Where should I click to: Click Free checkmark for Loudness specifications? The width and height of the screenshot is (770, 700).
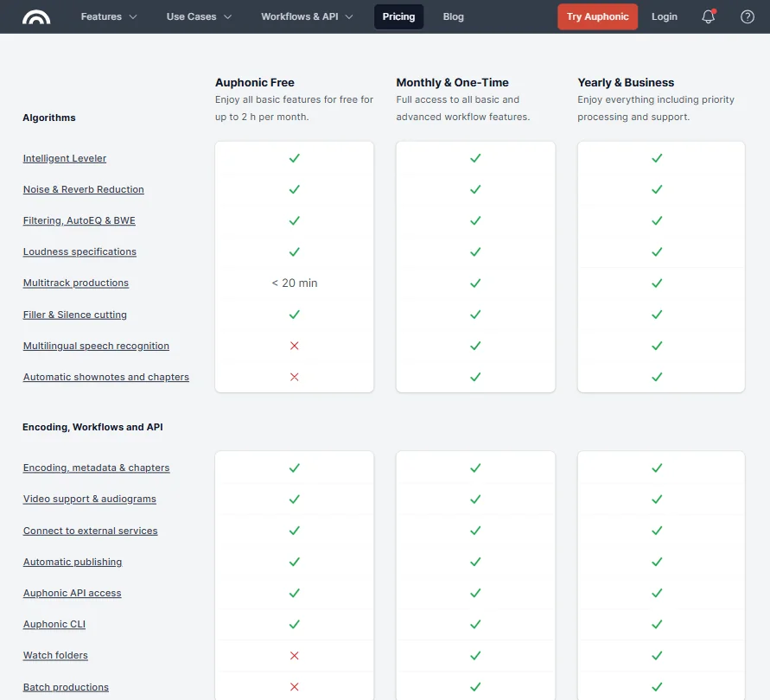[294, 251]
